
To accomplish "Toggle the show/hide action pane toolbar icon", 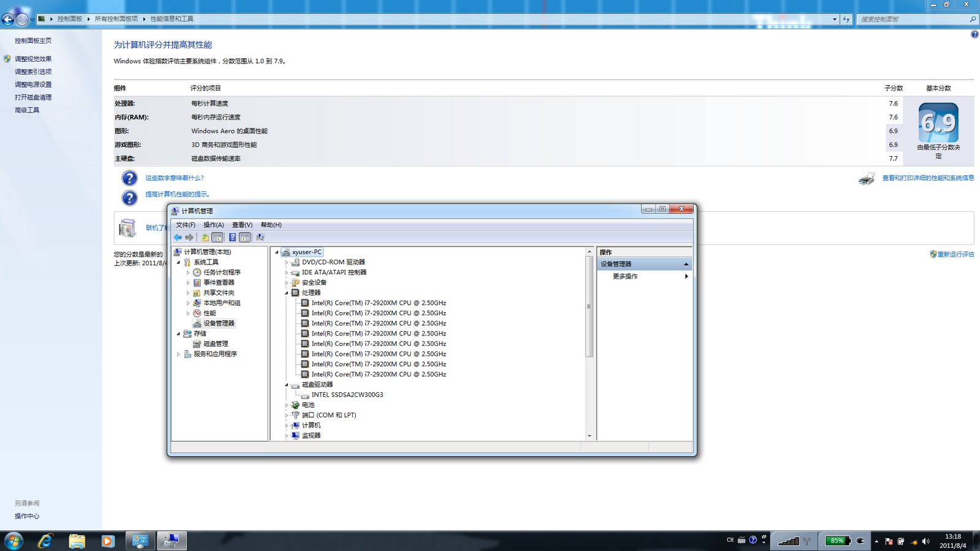I will [245, 238].
